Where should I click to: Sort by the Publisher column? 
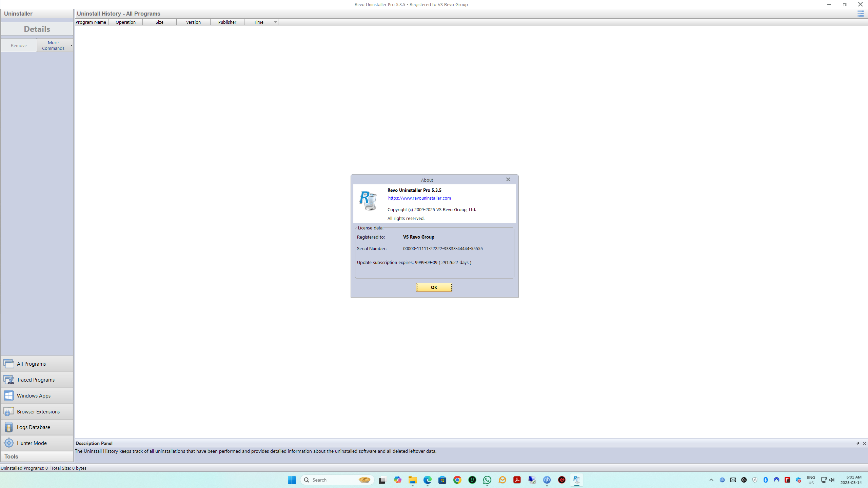[x=227, y=22]
